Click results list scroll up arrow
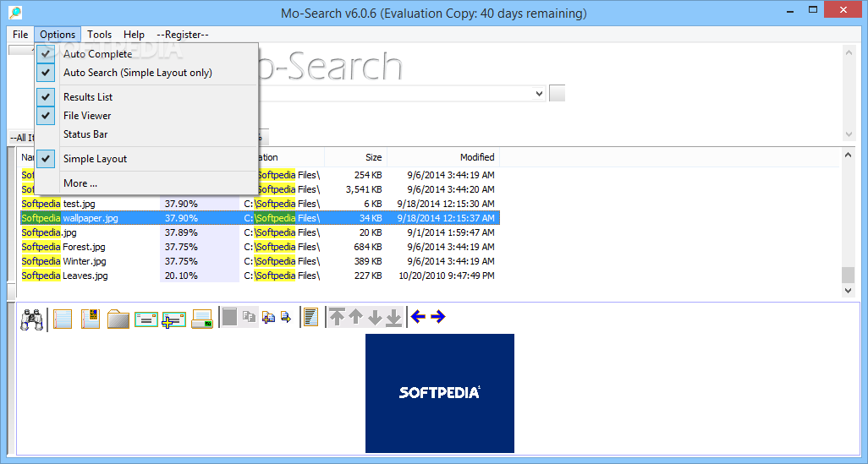 848,156
